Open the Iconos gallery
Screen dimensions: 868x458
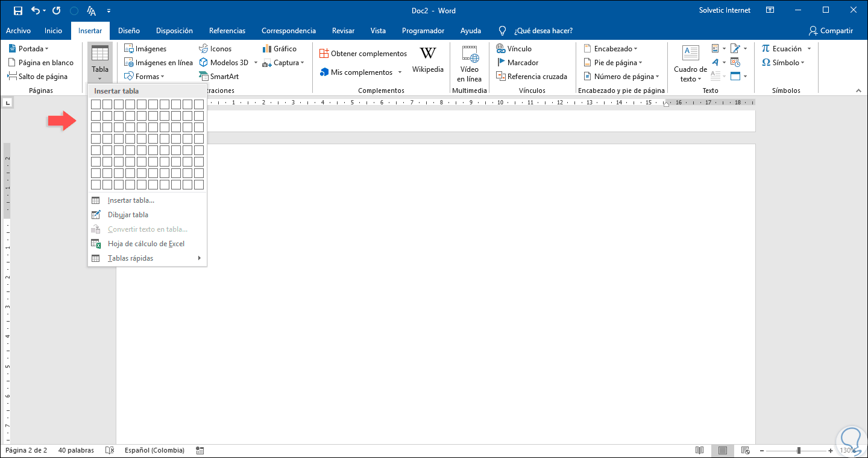[x=215, y=49]
